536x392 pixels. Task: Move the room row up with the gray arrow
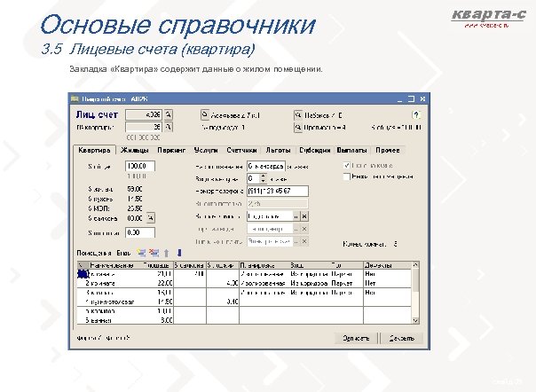[x=167, y=253]
